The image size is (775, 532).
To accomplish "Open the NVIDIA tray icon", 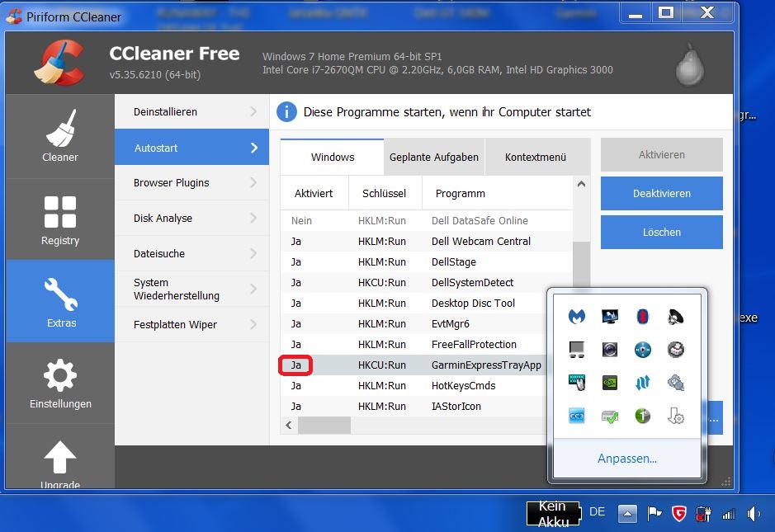I will pos(610,383).
